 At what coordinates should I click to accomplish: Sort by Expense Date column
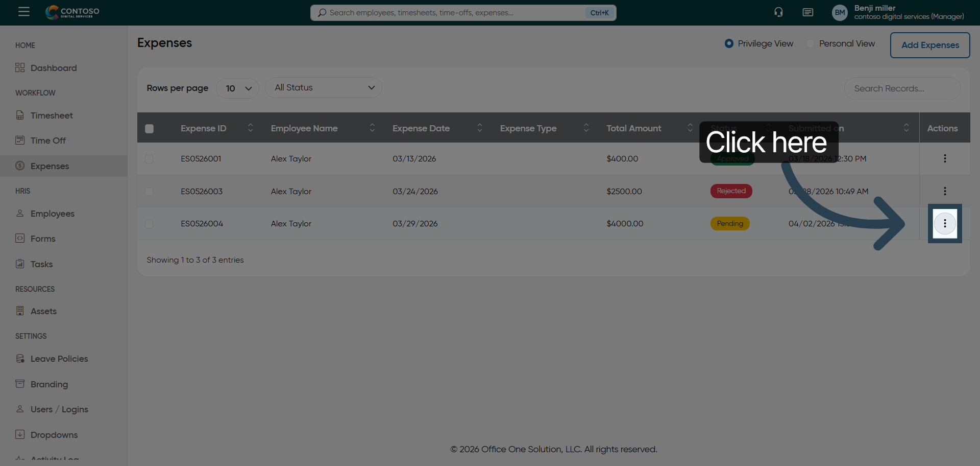pos(479,128)
